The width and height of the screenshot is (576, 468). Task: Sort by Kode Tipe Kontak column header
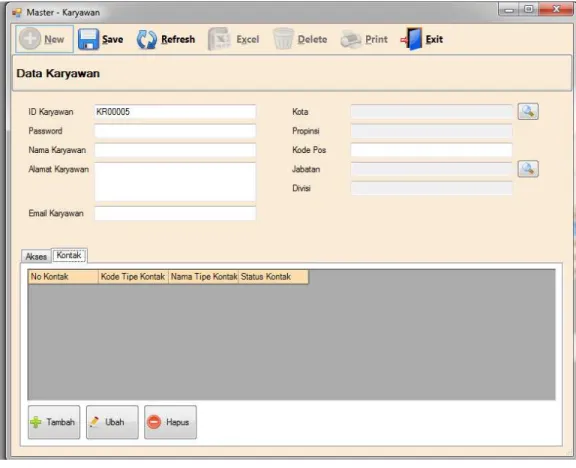[x=133, y=277]
